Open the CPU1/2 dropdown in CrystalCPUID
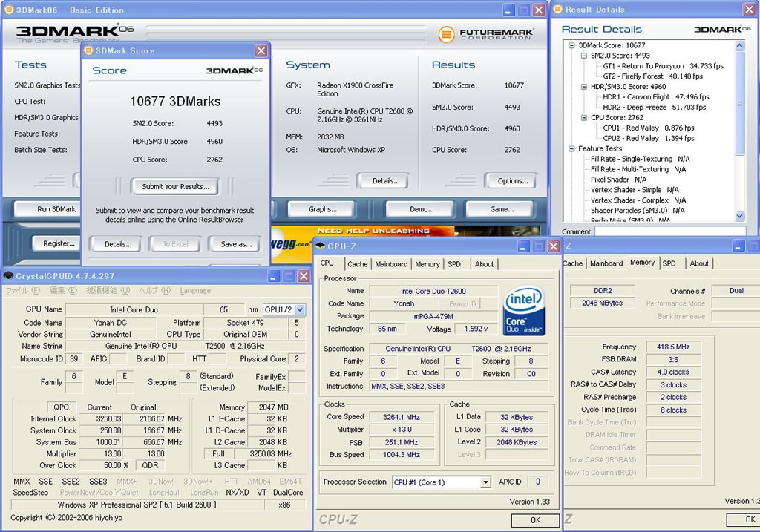This screenshot has width=760, height=532. click(300, 309)
